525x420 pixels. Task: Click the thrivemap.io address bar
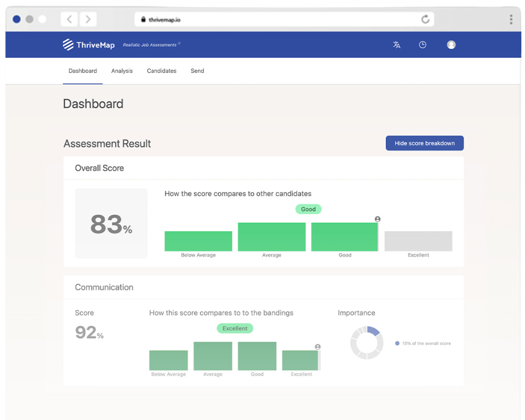284,19
